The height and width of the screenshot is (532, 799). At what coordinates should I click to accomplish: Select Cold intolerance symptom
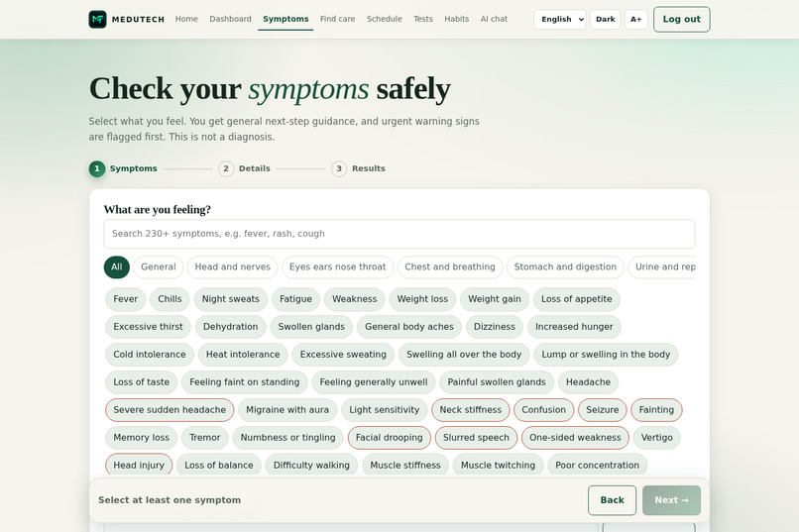pyautogui.click(x=150, y=355)
